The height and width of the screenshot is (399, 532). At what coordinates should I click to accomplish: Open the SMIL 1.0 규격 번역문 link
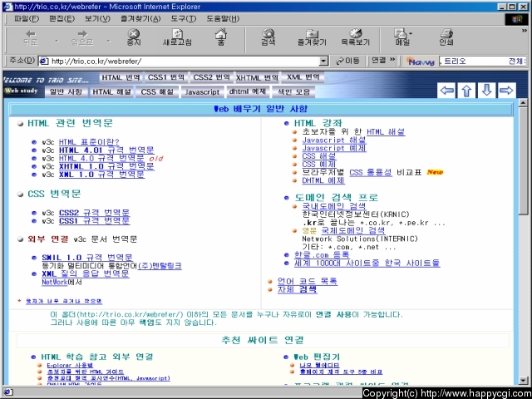pos(87,258)
